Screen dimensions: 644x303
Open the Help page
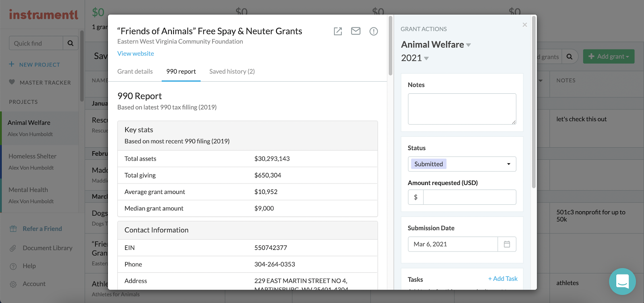pos(29,266)
